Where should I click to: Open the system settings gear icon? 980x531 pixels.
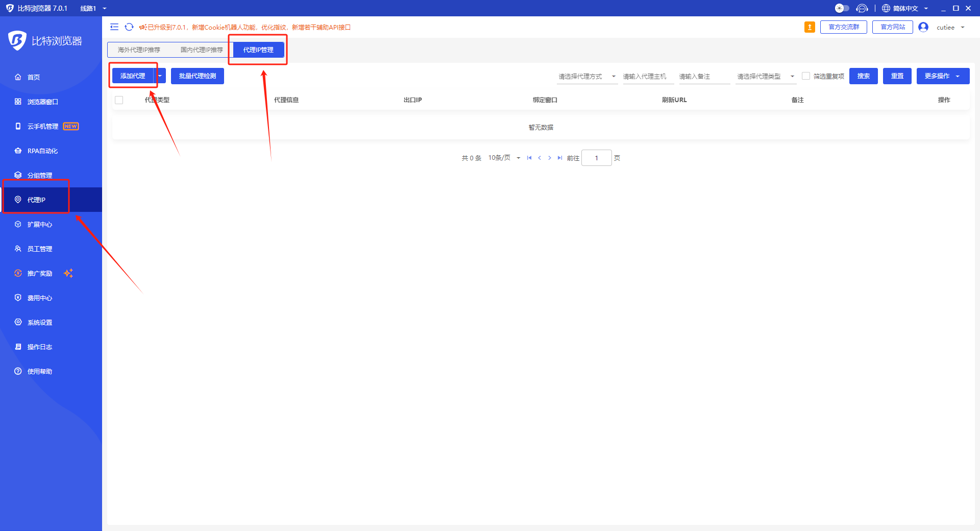[18, 322]
